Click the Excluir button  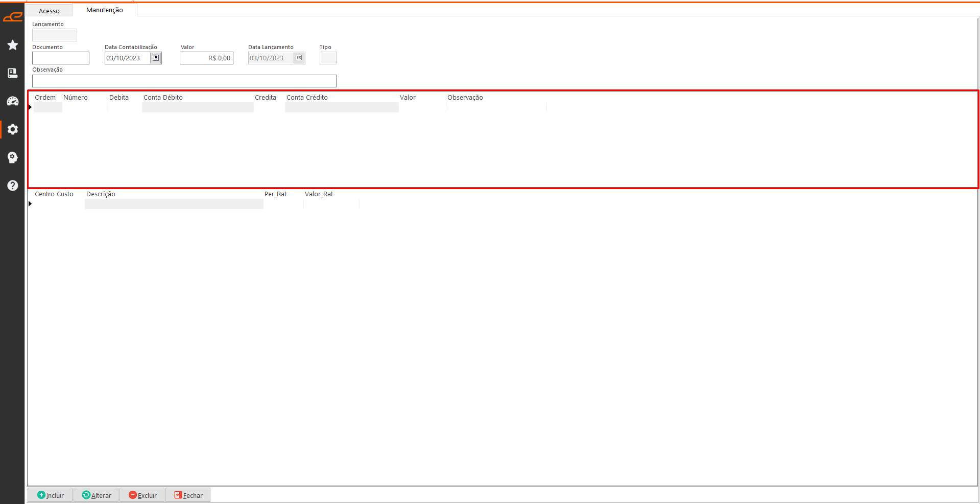pyautogui.click(x=142, y=495)
